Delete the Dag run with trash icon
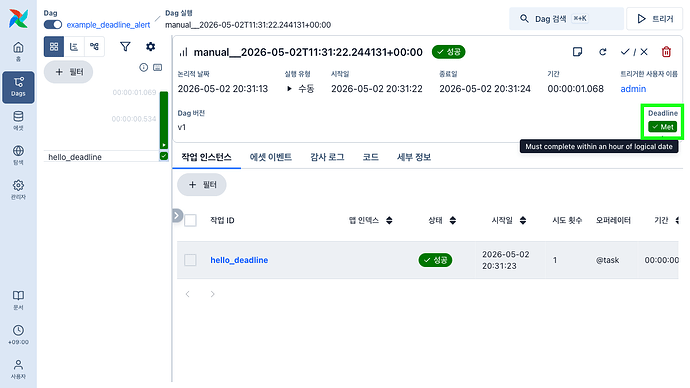Screen dimensions: 690x388 pos(666,52)
